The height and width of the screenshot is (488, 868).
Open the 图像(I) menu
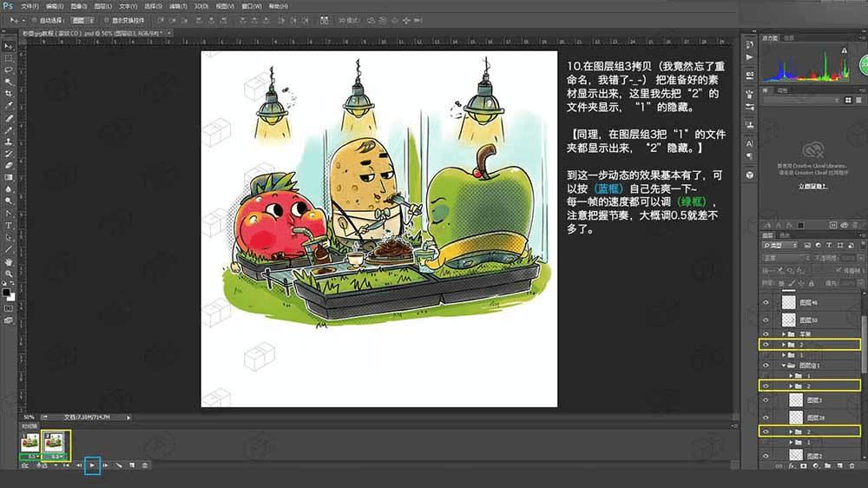click(79, 6)
